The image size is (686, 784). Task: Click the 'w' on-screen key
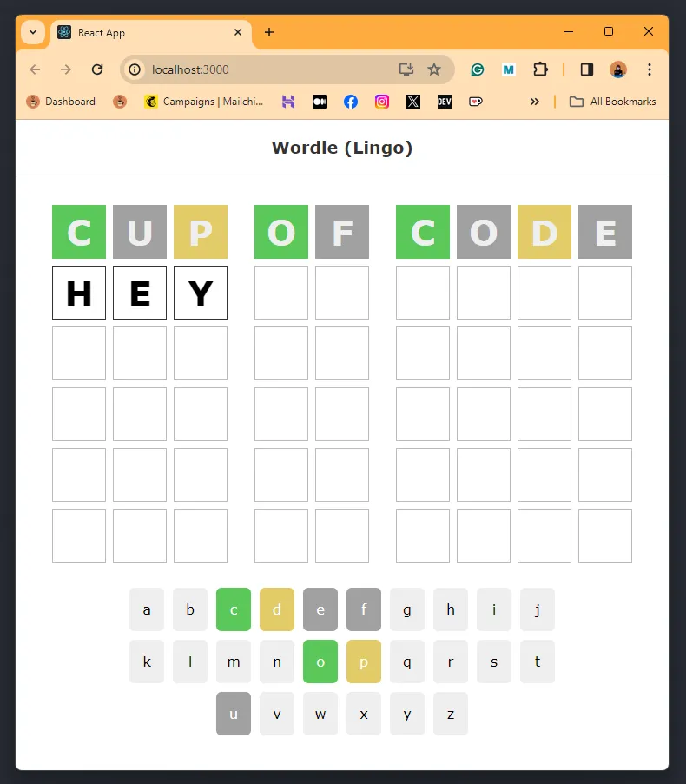tap(320, 714)
